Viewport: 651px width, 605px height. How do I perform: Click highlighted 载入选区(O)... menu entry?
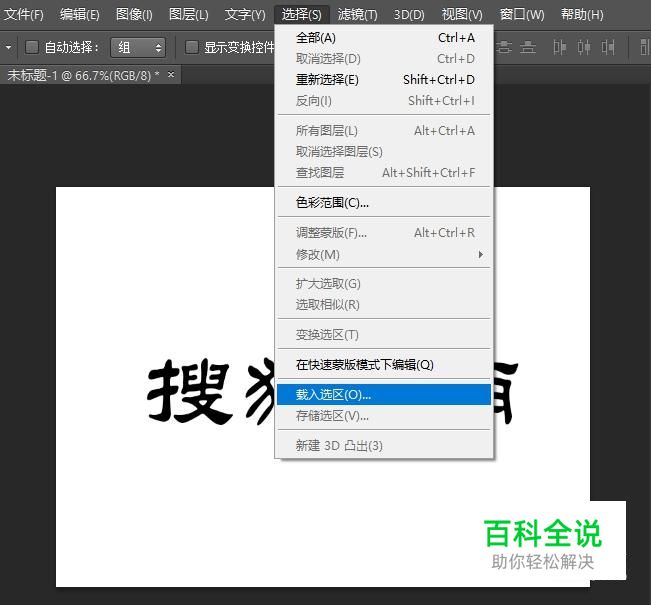pyautogui.click(x=384, y=394)
